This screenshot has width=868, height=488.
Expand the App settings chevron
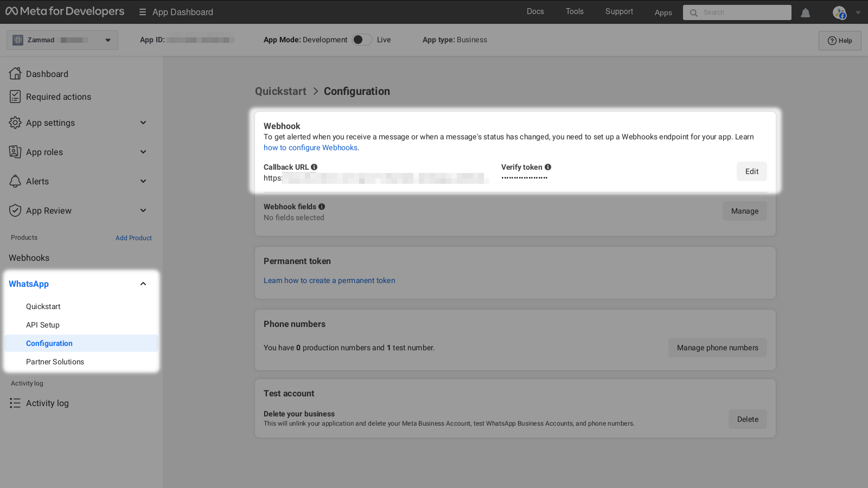(x=143, y=123)
